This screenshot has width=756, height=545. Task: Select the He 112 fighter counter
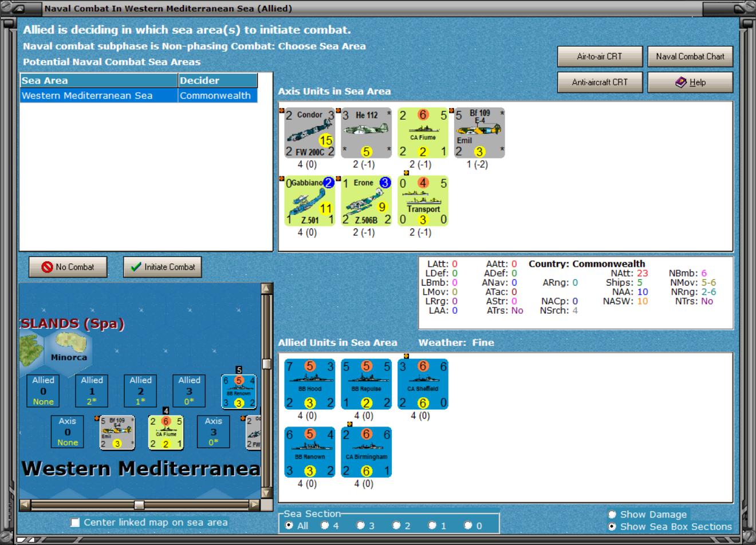pyautogui.click(x=367, y=133)
